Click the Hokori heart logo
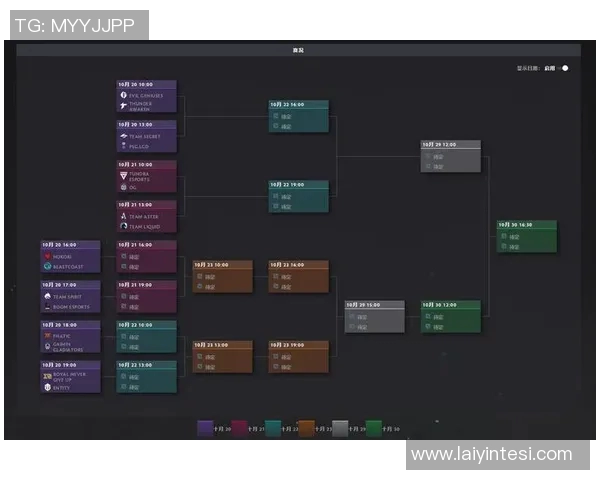Viewport: 600px width, 480px height. pyautogui.click(x=47, y=256)
